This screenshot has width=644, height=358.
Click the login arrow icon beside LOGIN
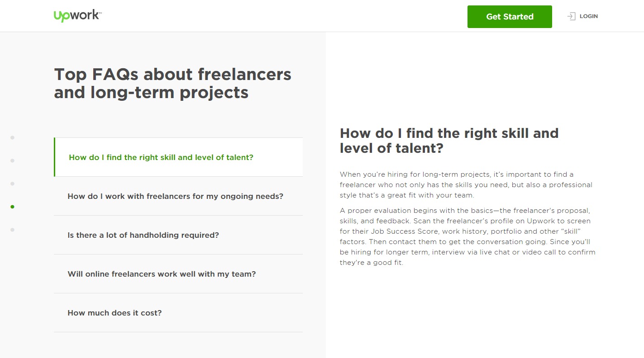(x=571, y=16)
